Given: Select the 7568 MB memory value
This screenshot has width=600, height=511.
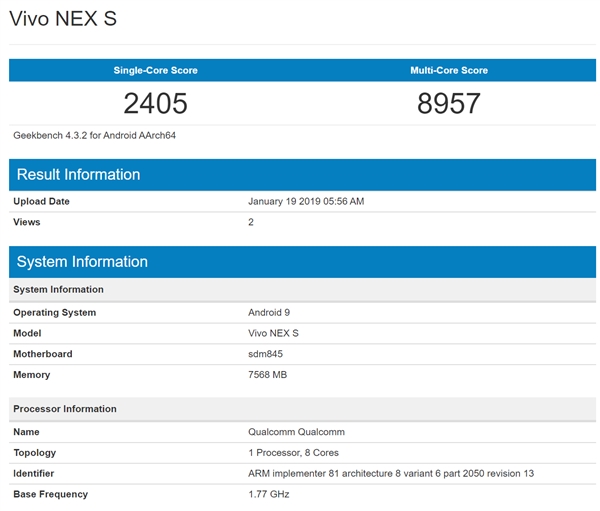Looking at the screenshot, I should [x=267, y=375].
